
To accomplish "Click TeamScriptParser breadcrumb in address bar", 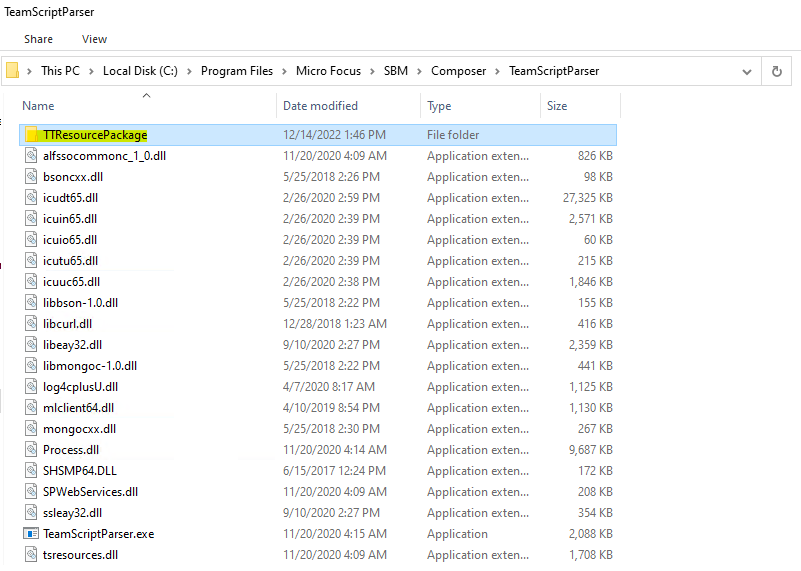I will click(554, 71).
